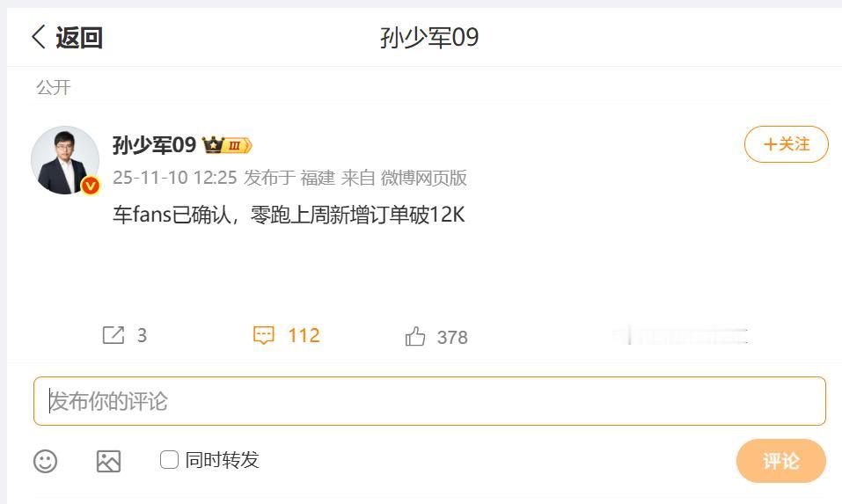Focus the 发布你的评论 comment field
This screenshot has width=842, height=504.
tap(429, 401)
